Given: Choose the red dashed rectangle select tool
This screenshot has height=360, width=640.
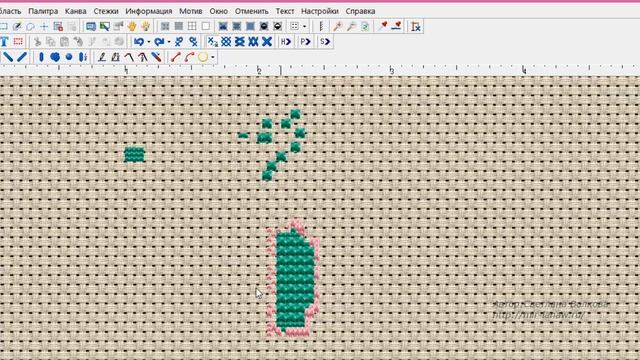Looking at the screenshot, I should [x=18, y=42].
